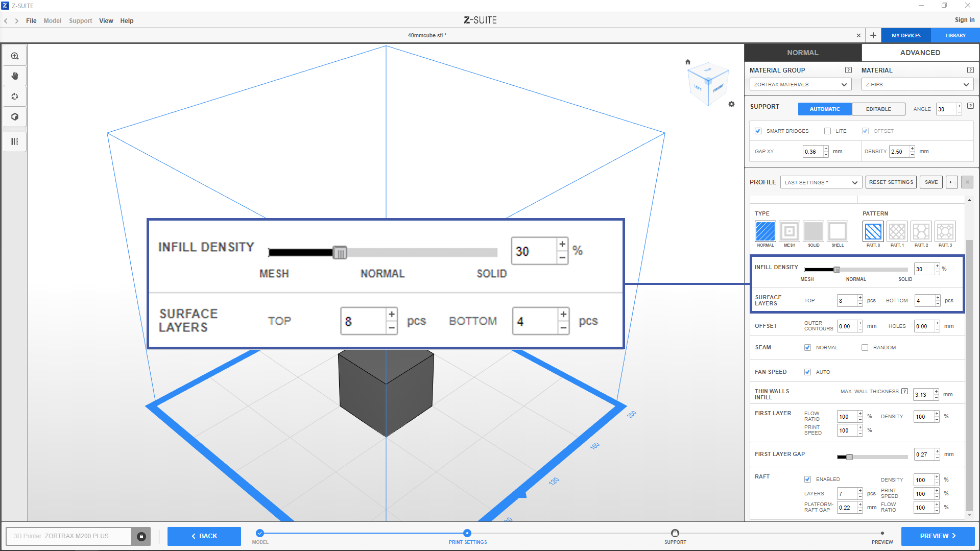
Task: Activate the pan hand tool
Action: (15, 76)
